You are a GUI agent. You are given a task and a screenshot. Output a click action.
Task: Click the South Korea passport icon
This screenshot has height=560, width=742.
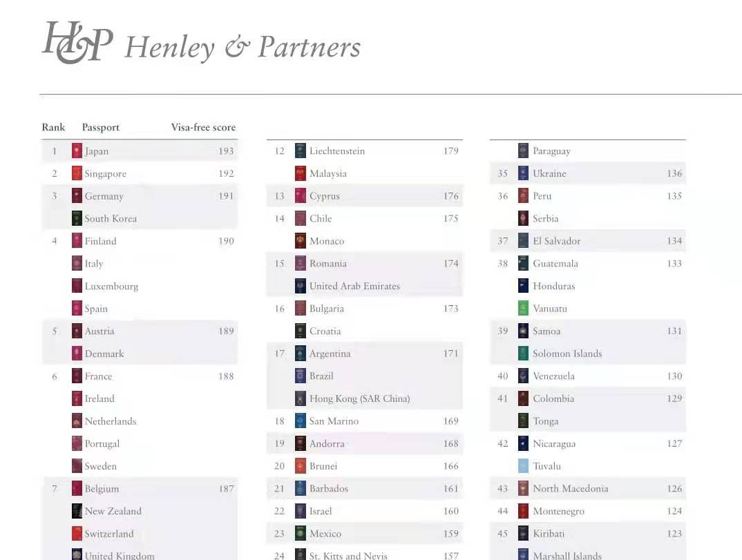77,219
